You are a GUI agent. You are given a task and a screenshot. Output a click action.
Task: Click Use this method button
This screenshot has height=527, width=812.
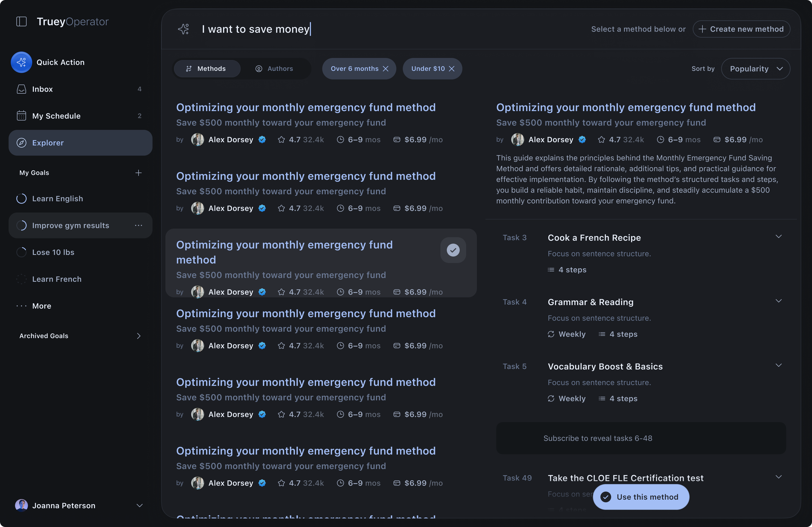pyautogui.click(x=641, y=497)
